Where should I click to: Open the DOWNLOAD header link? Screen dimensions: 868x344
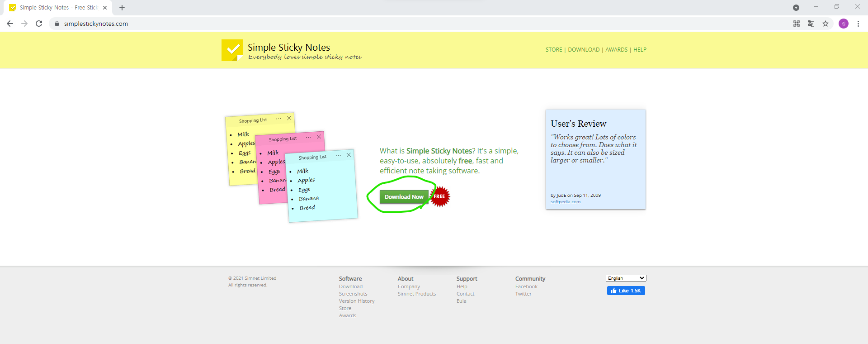(x=584, y=50)
